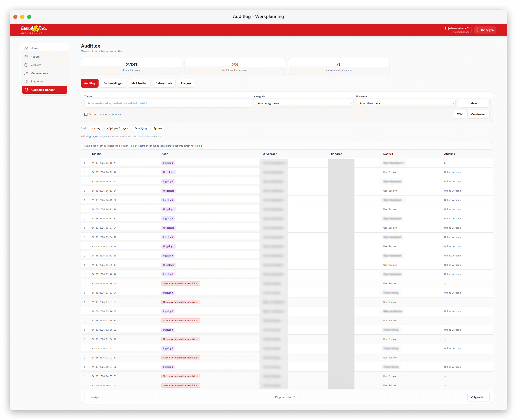Switch to the Auditlog tab
Image resolution: width=517 pixels, height=420 pixels.
90,83
